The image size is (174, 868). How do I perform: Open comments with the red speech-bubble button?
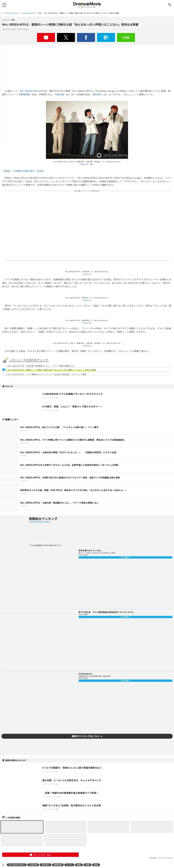tap(46, 37)
